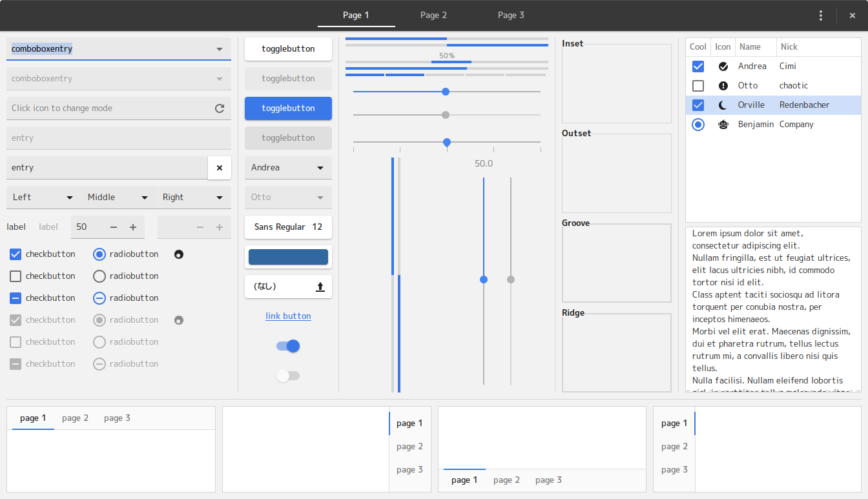Increase the spin value of 50

[x=133, y=227]
